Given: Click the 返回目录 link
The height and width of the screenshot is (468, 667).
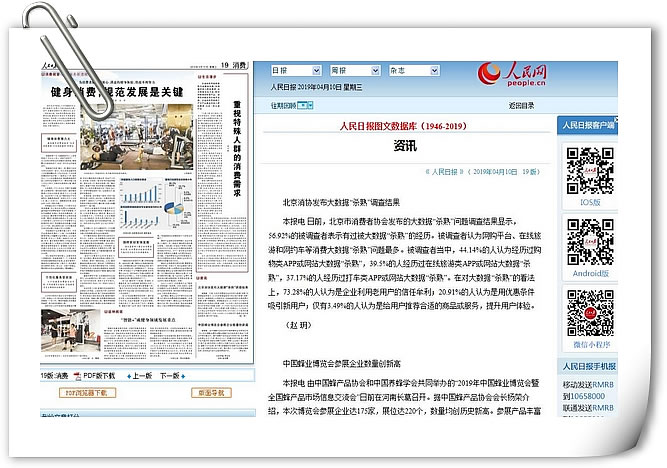Looking at the screenshot, I should [x=521, y=106].
